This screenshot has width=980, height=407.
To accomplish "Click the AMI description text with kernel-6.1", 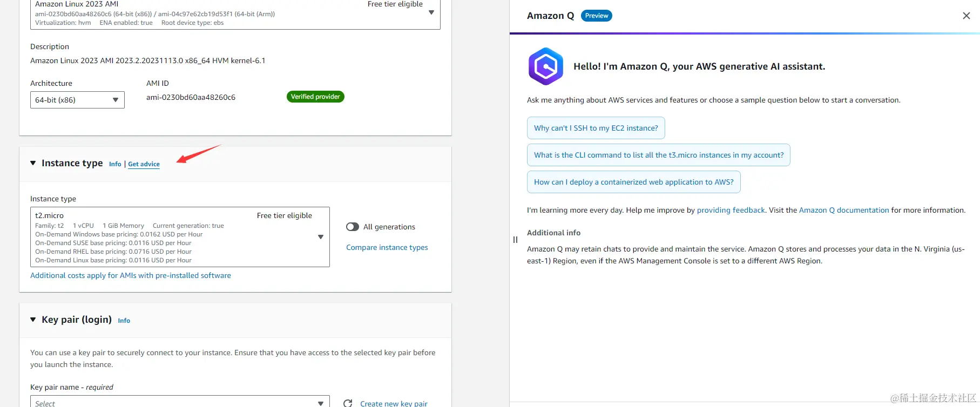I will click(x=148, y=60).
